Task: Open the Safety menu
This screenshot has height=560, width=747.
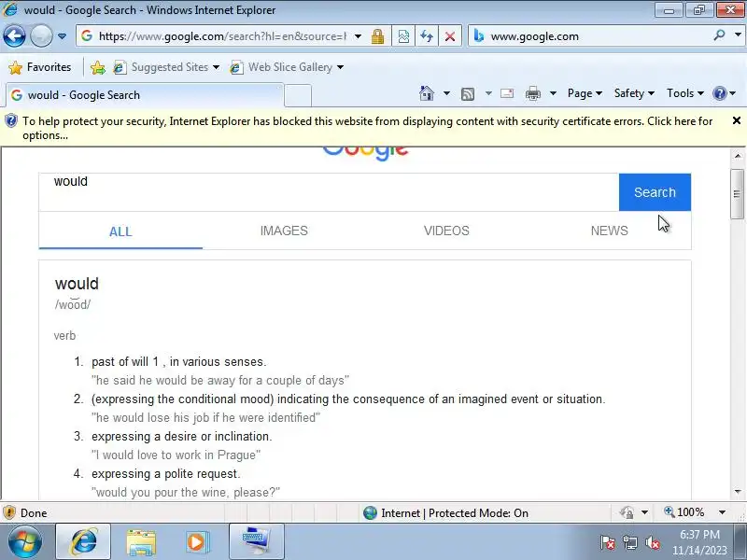Action: pos(634,93)
